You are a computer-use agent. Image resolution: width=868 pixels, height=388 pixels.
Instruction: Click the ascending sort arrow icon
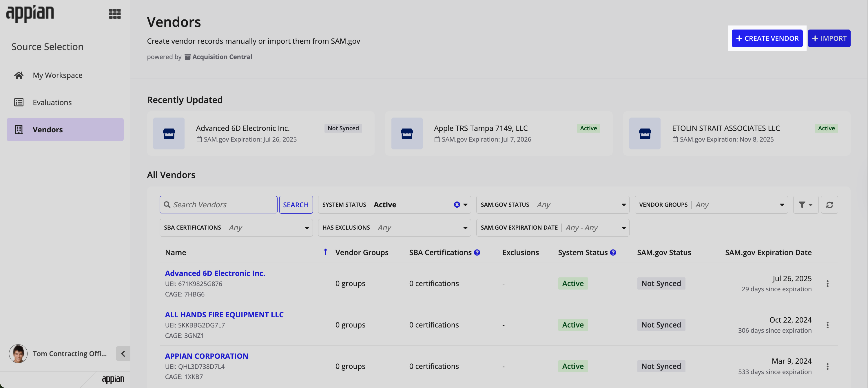[x=325, y=252]
